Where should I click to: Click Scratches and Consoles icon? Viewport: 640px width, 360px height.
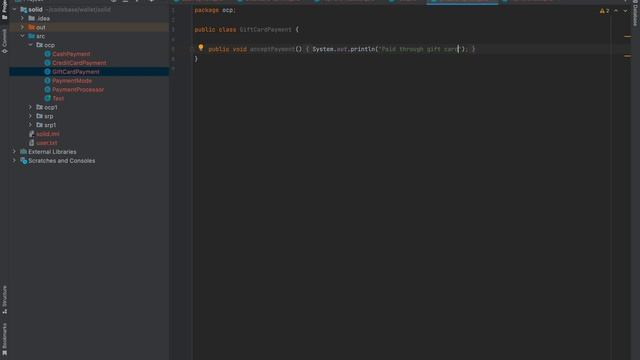[x=23, y=161]
